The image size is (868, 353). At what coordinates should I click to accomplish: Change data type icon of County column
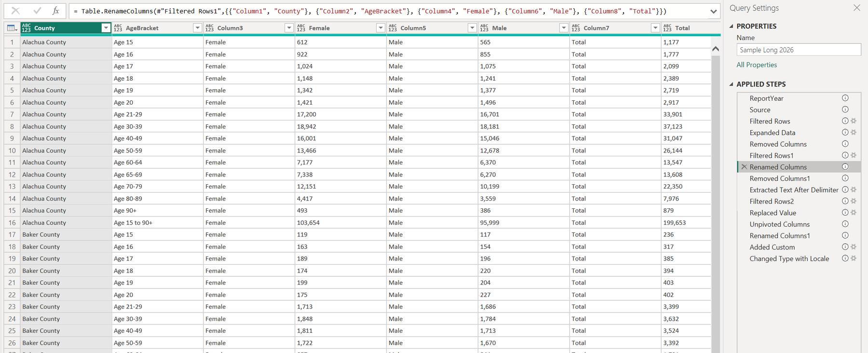26,28
